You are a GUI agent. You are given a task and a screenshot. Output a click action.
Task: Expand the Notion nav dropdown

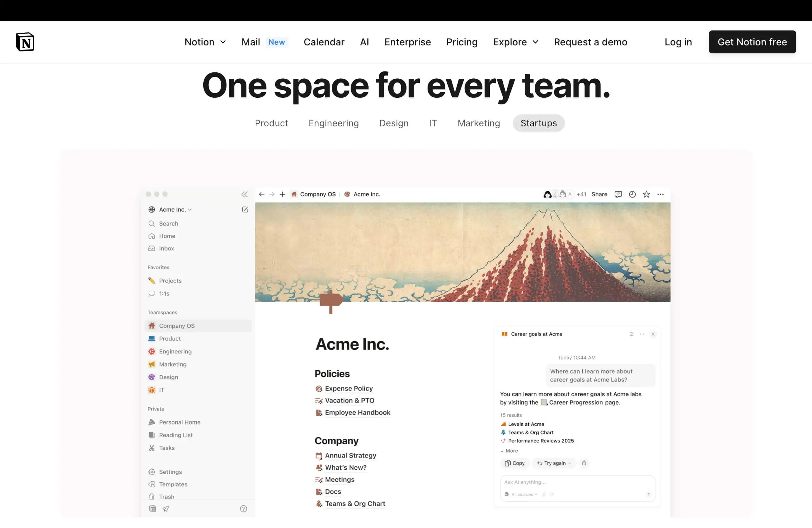point(205,42)
